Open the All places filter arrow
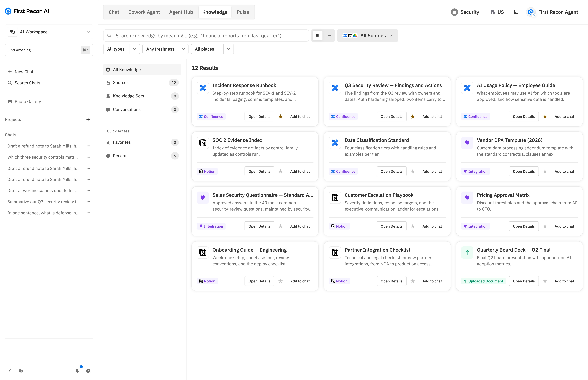Image resolution: width=588 pixels, height=380 pixels. coord(229,49)
